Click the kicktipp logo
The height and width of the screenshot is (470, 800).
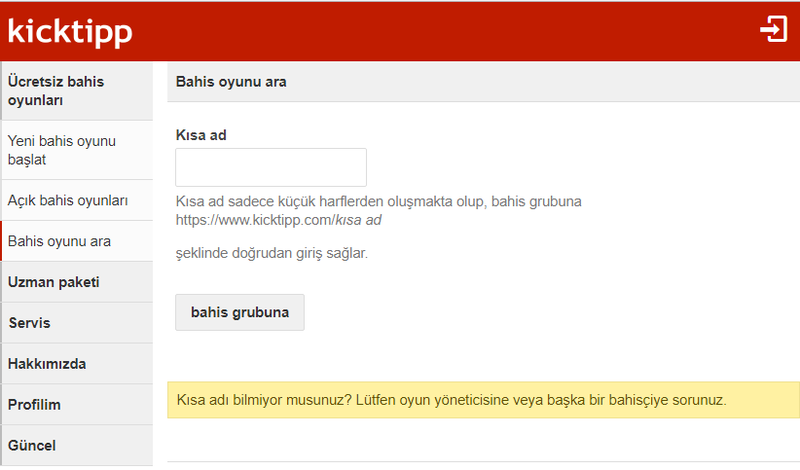tap(70, 32)
